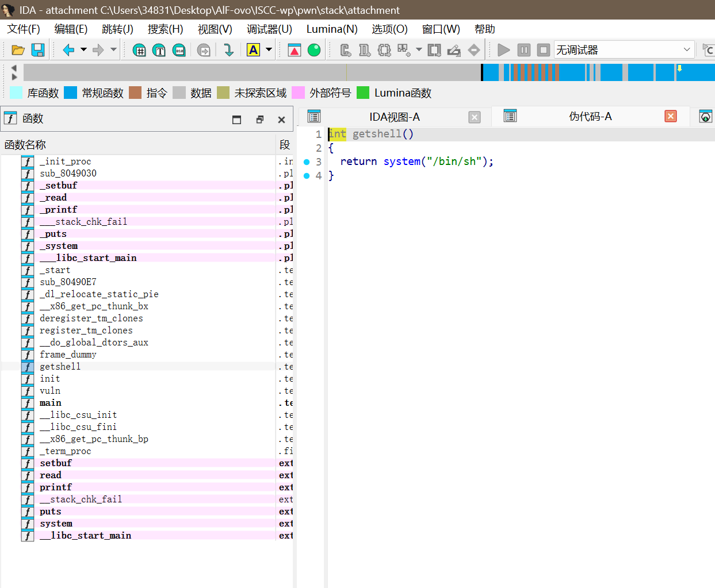The image size is (715, 588).
Task: Click the yellow marker on the navigation band
Action: (679, 68)
